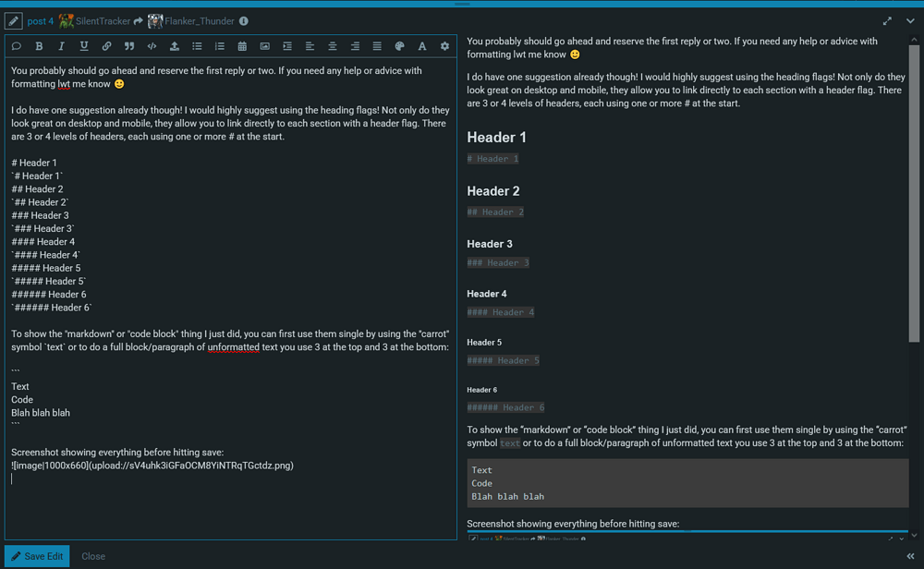Image resolution: width=924 pixels, height=569 pixels.
Task: Click the Save Edit button
Action: [37, 556]
